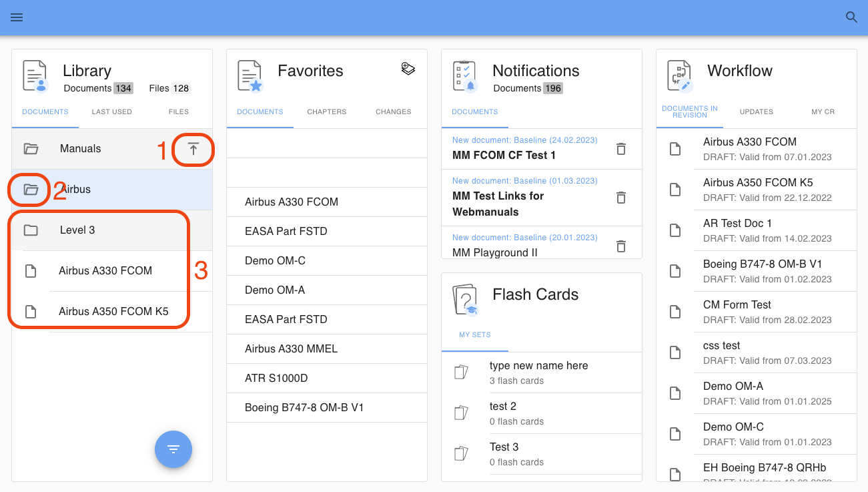Delete MM FCOM CF Test 1 notification
Screen dimensions: 868x492
(x=621, y=149)
